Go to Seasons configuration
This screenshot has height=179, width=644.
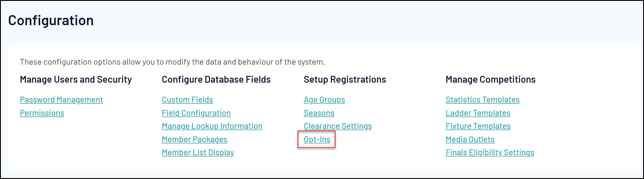[319, 113]
